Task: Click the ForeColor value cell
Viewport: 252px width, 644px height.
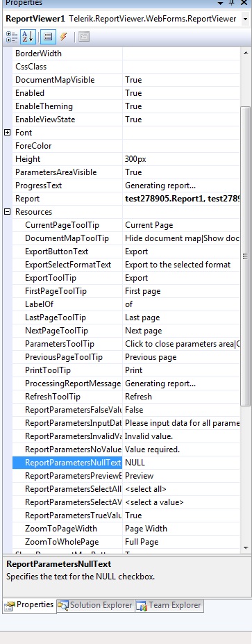Action: click(x=181, y=146)
